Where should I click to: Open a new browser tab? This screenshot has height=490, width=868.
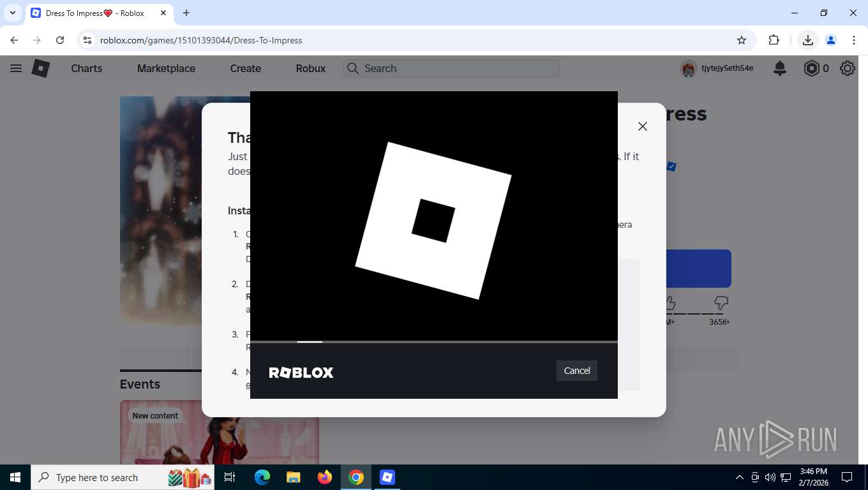pyautogui.click(x=186, y=13)
